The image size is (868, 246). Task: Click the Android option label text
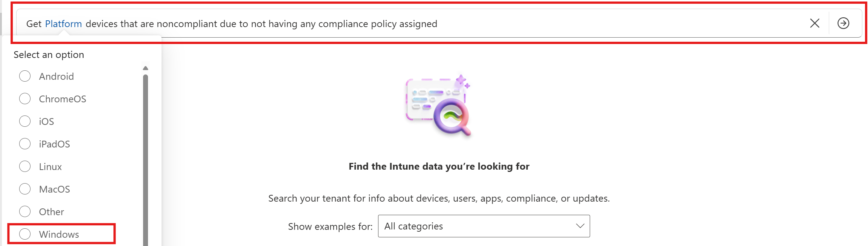pyautogui.click(x=56, y=76)
